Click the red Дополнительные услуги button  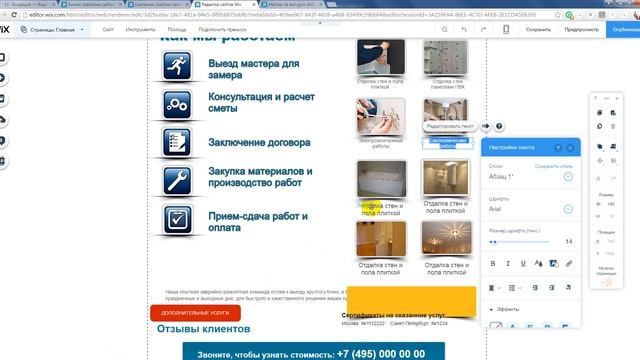point(195,313)
